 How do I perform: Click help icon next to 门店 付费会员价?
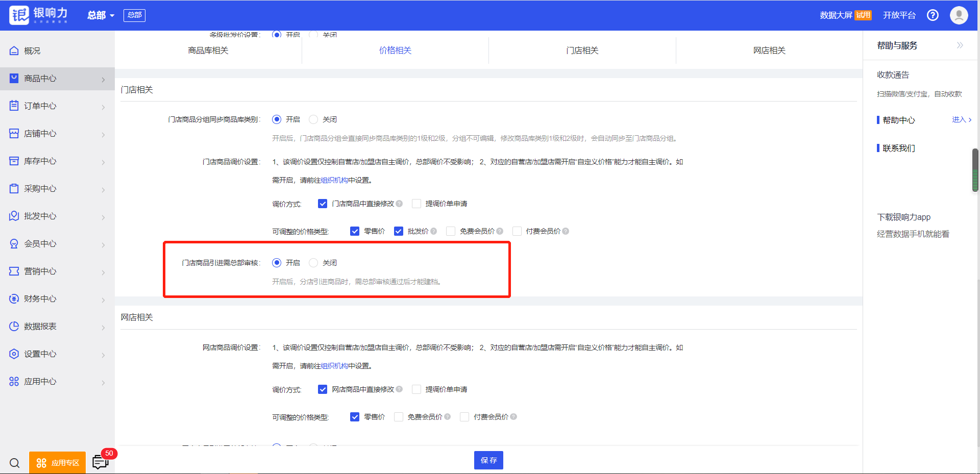pos(566,231)
